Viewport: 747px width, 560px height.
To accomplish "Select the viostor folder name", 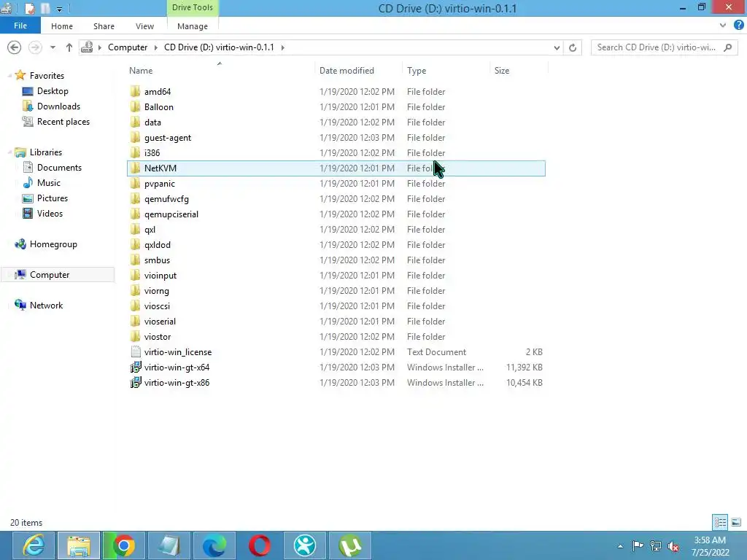I will pos(158,337).
